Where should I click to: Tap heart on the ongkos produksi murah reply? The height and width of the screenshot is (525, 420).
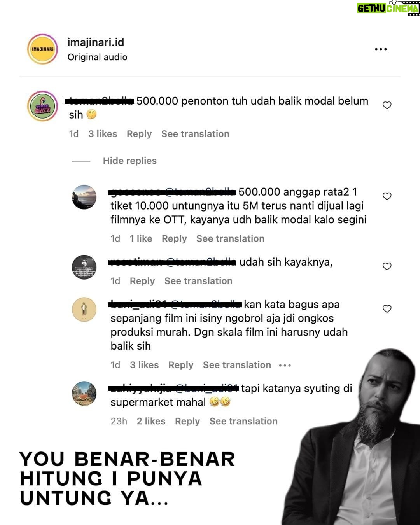pos(387,309)
